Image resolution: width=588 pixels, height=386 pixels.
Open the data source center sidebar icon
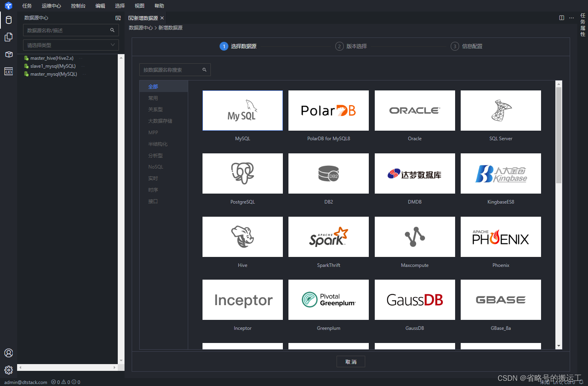[x=8, y=20]
